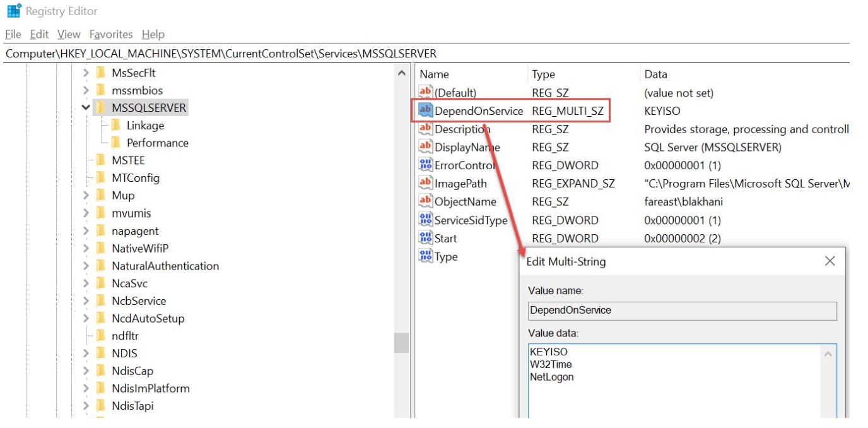Screen dimensions: 868x428
Task: Click the W32Time line in value data
Action: 551,364
